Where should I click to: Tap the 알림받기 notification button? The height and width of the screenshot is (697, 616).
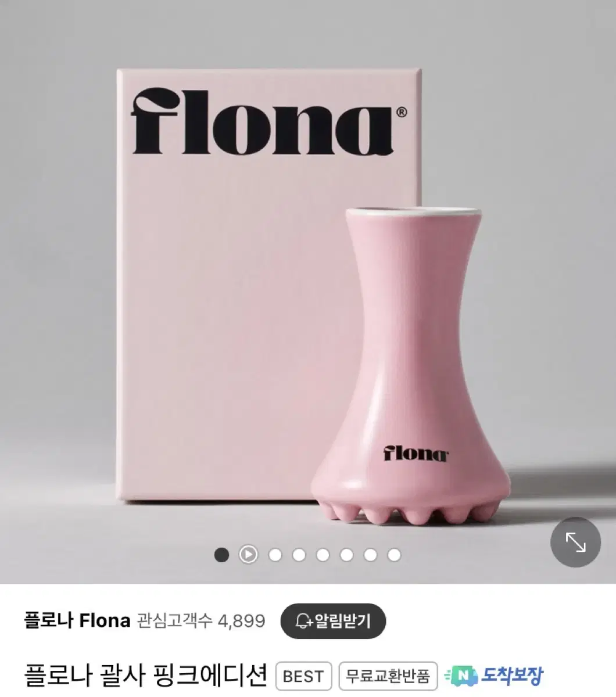pyautogui.click(x=333, y=621)
